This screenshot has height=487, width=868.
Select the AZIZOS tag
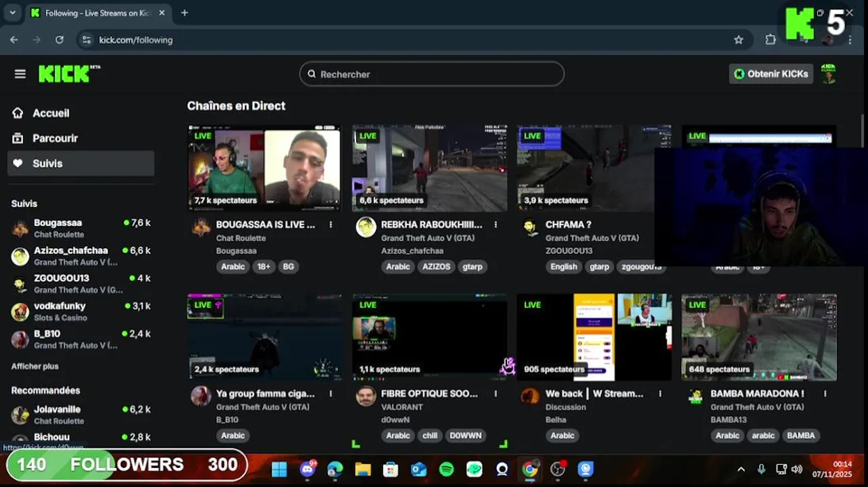(436, 266)
